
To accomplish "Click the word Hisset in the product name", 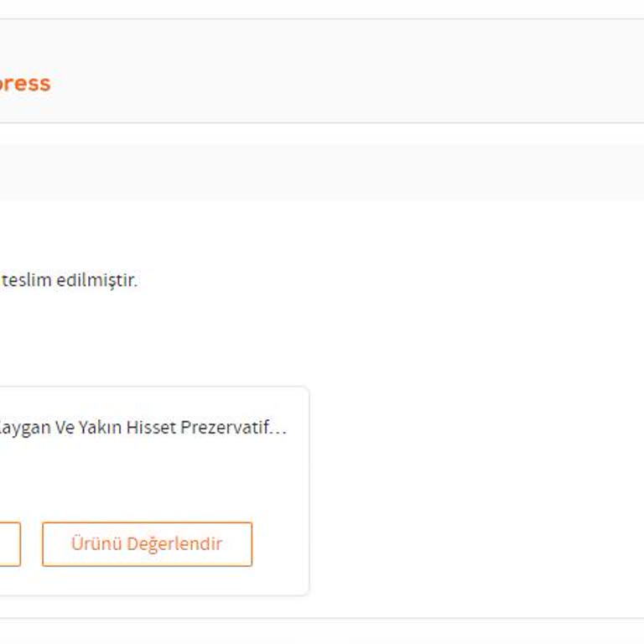I will click(154, 428).
